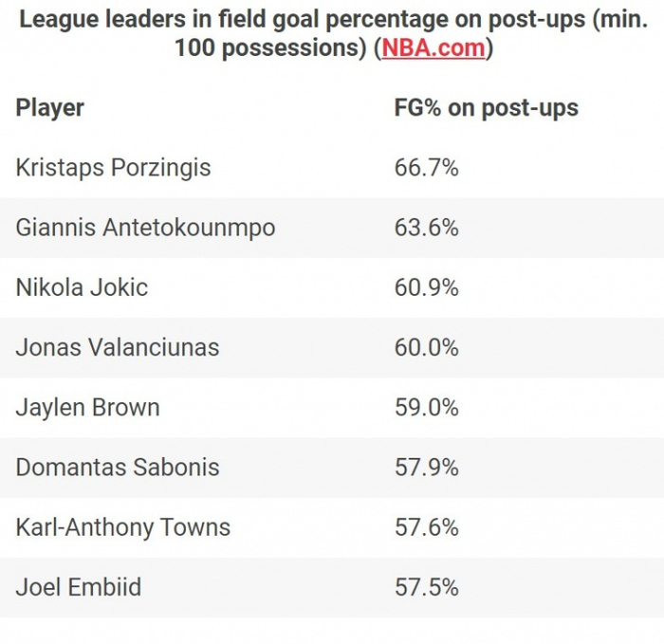Click the Jonas Valanciunas row name
Screen dimensions: 664x644
pyautogui.click(x=117, y=347)
